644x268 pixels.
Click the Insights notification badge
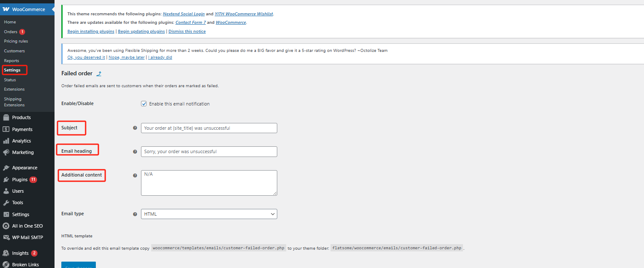(x=34, y=253)
